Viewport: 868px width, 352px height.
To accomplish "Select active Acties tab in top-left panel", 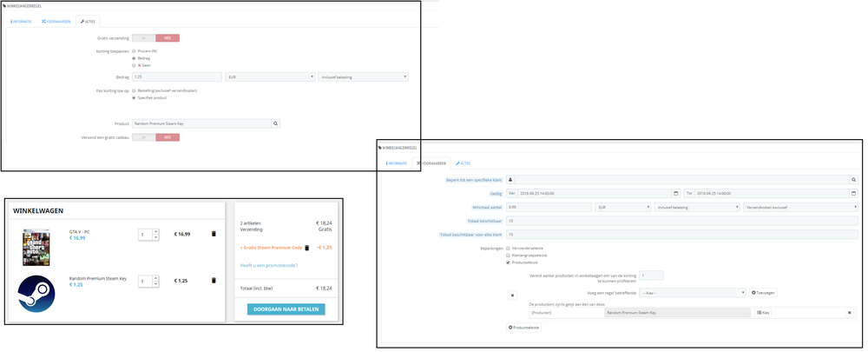I will (x=88, y=22).
